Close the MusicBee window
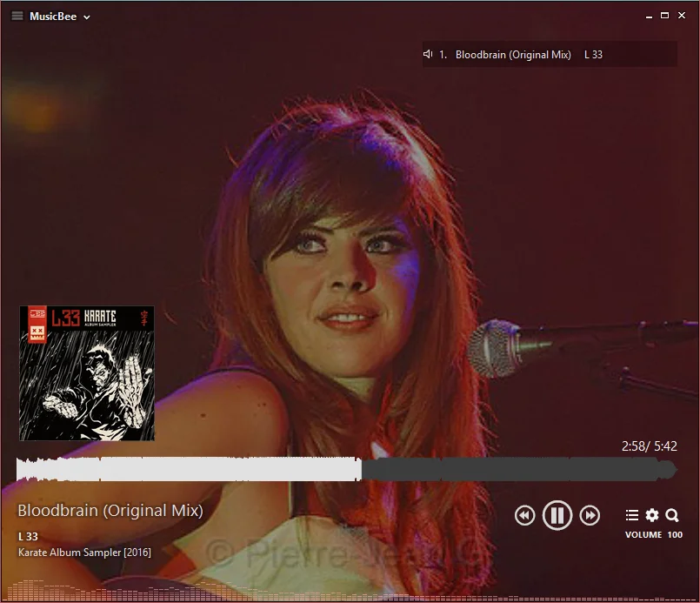 [682, 16]
